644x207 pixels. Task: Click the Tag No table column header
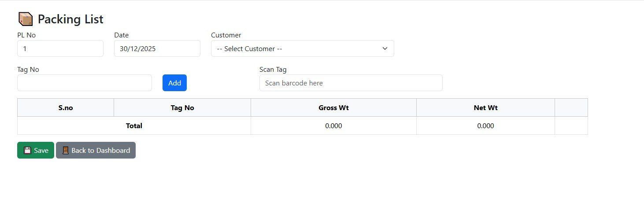(182, 107)
